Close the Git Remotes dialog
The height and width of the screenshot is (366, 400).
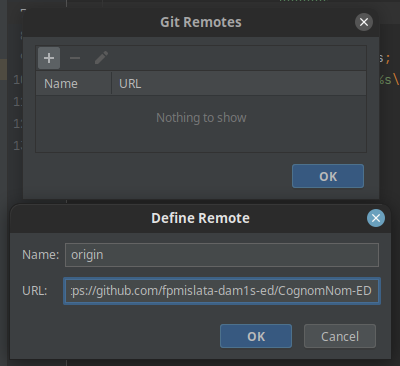(364, 22)
